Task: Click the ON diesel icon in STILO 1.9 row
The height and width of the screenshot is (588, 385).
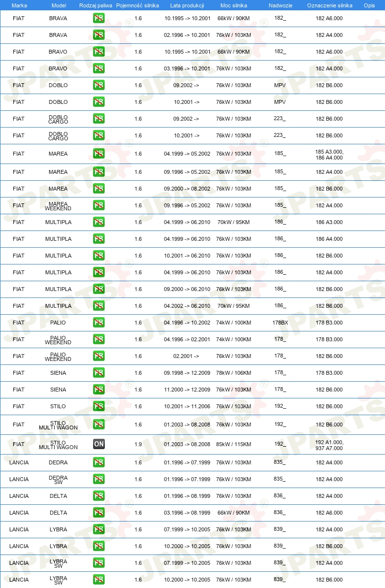Action: tap(99, 444)
